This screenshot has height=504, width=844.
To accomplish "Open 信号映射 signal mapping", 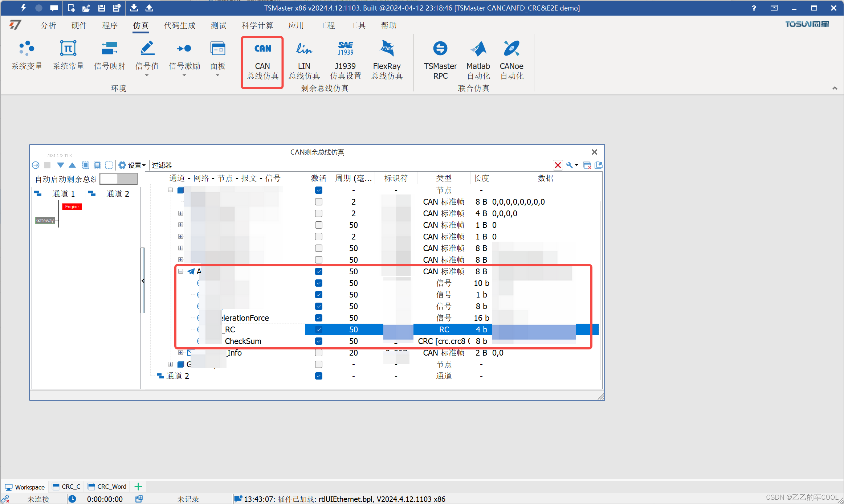I will (x=110, y=56).
